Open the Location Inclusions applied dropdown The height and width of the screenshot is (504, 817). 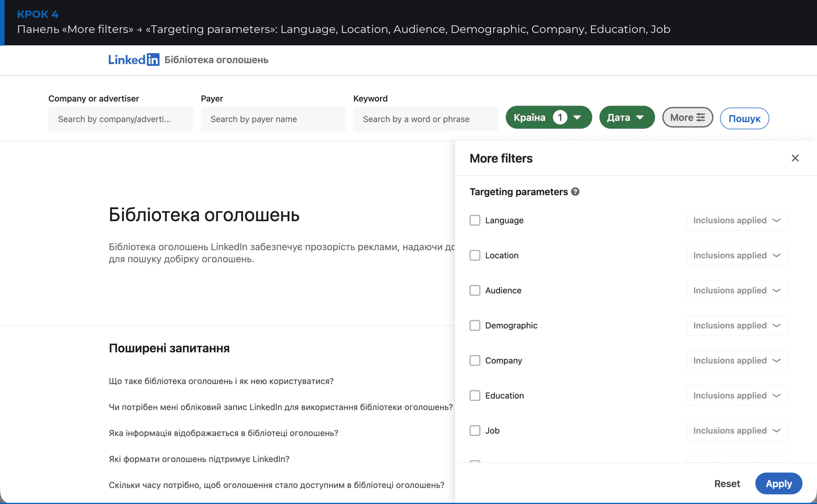coord(737,255)
